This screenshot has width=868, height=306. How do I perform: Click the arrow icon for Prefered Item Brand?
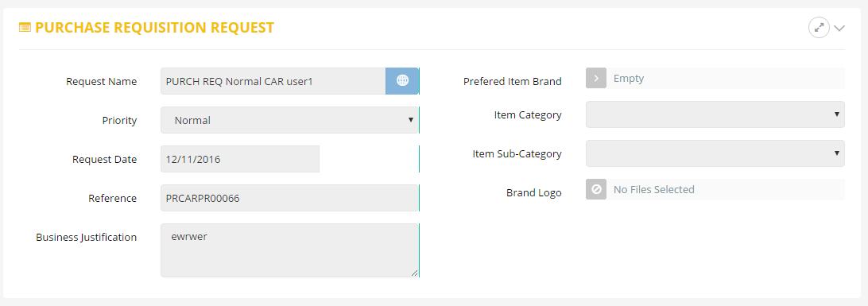tap(596, 79)
